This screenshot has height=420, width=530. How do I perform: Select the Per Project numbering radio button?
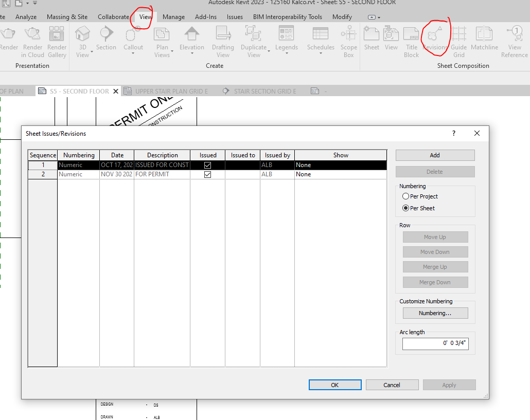click(406, 196)
